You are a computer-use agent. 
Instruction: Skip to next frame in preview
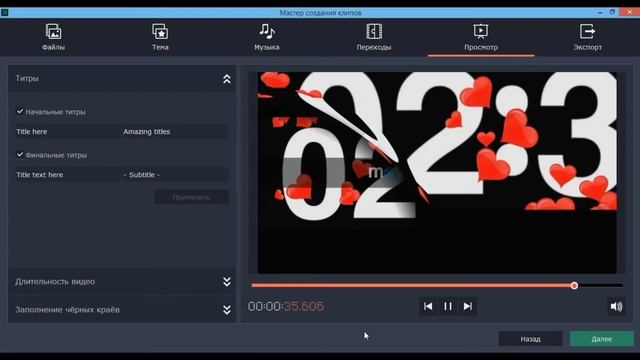tap(468, 306)
